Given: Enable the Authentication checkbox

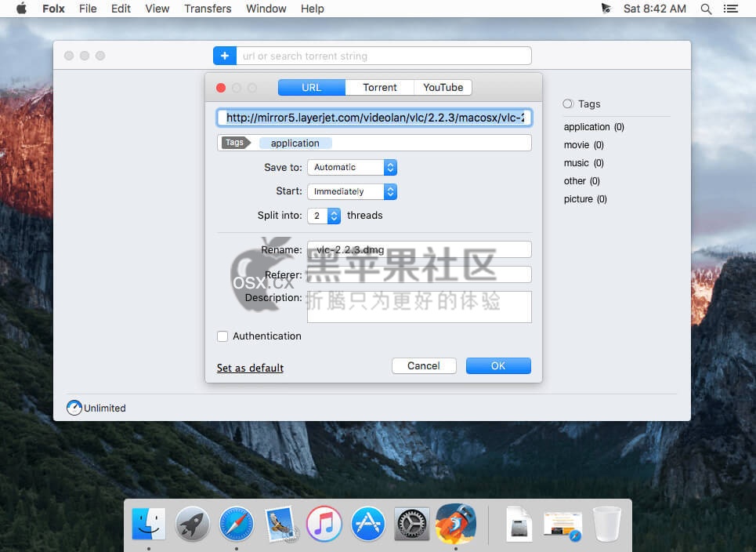Looking at the screenshot, I should tap(222, 336).
